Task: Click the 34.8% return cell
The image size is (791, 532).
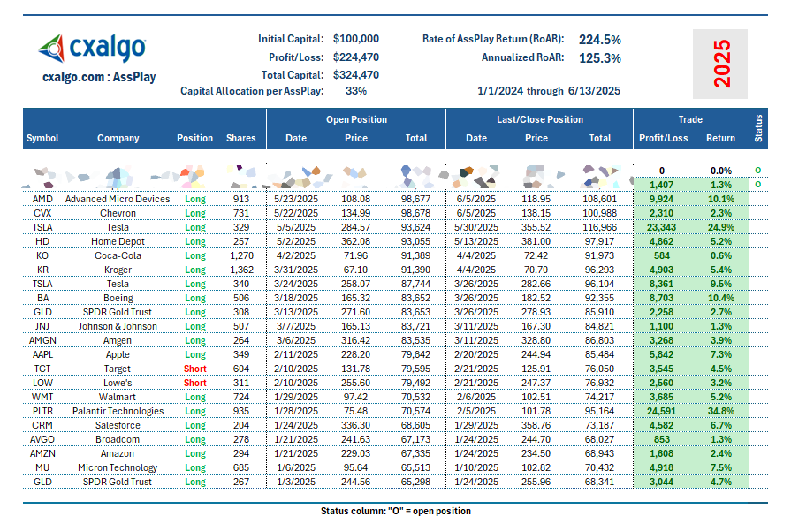Action: (x=721, y=410)
